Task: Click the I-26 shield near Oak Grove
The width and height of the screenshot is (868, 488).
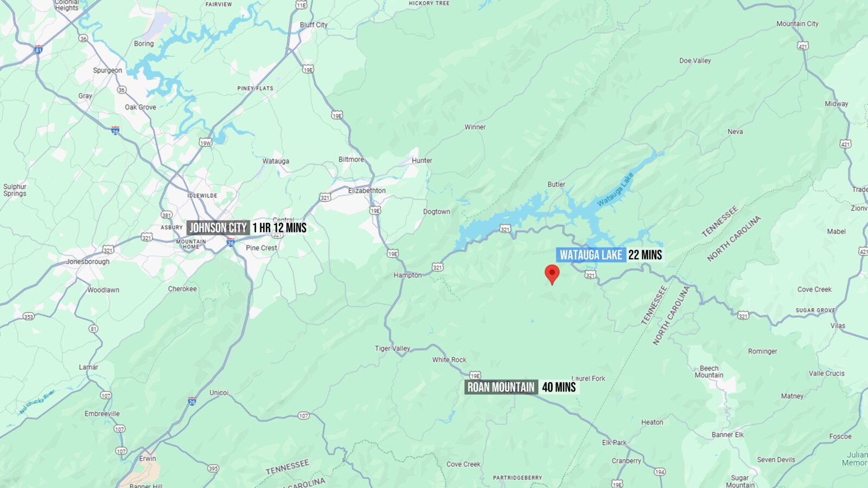Action: (115, 131)
